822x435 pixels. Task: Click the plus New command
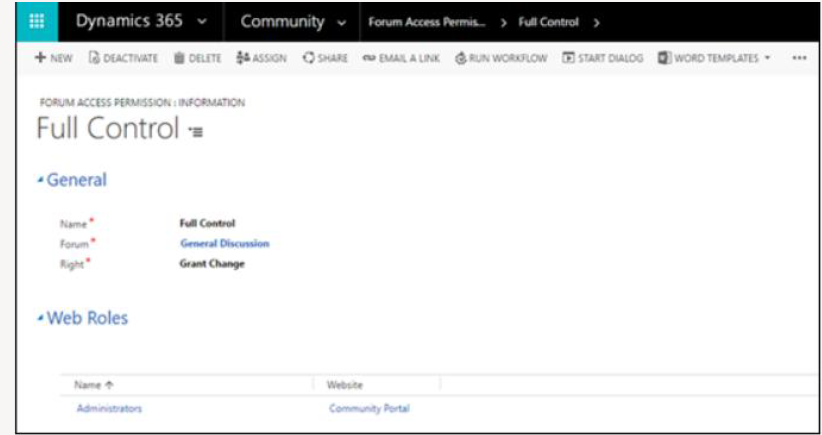pyautogui.click(x=53, y=58)
